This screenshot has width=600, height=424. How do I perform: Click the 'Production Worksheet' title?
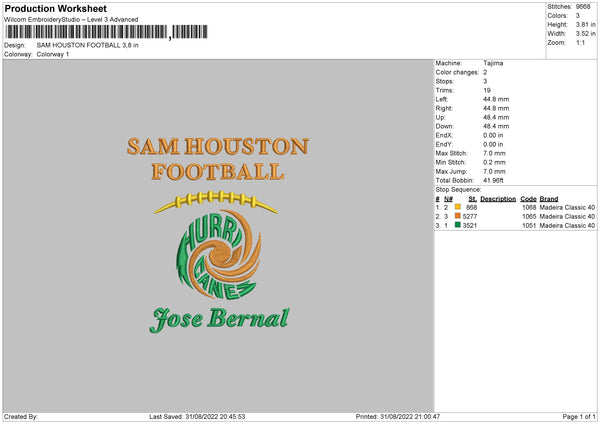point(55,8)
